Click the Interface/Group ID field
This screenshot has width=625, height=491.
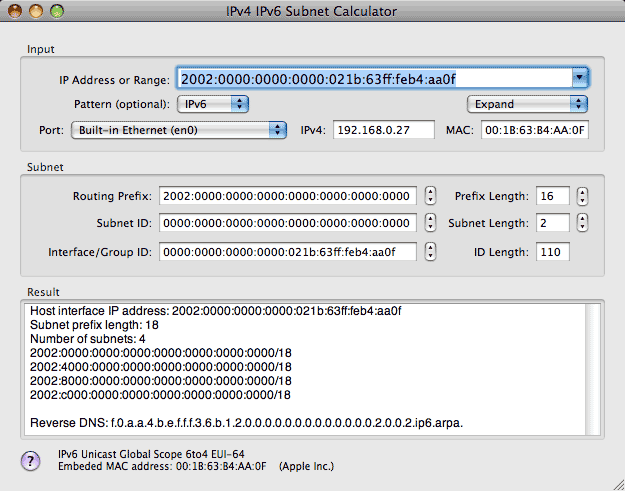(x=288, y=252)
